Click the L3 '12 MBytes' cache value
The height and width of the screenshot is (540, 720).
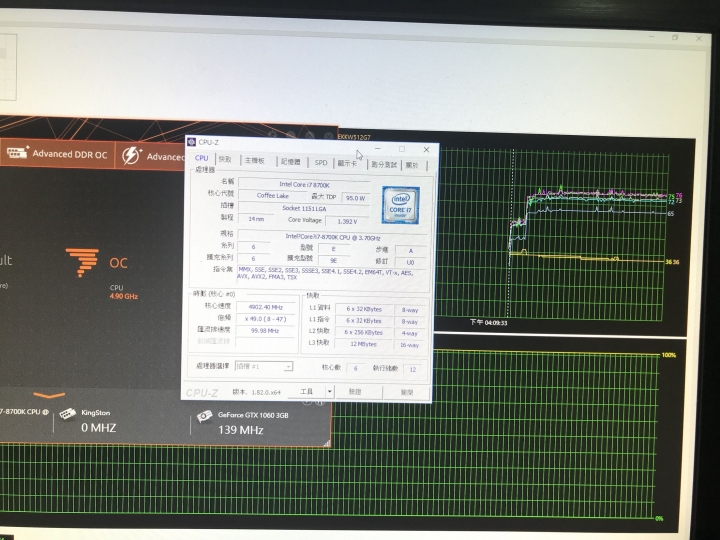(x=364, y=343)
